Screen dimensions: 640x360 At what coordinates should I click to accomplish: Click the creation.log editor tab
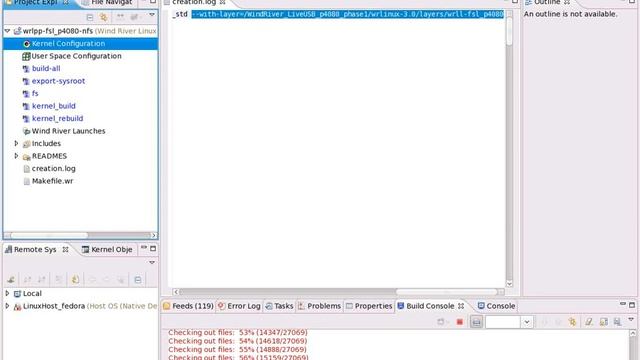194,2
